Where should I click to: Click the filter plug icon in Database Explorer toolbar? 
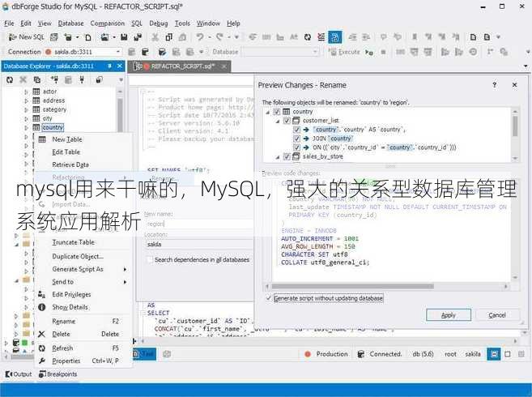pyautogui.click(x=82, y=80)
